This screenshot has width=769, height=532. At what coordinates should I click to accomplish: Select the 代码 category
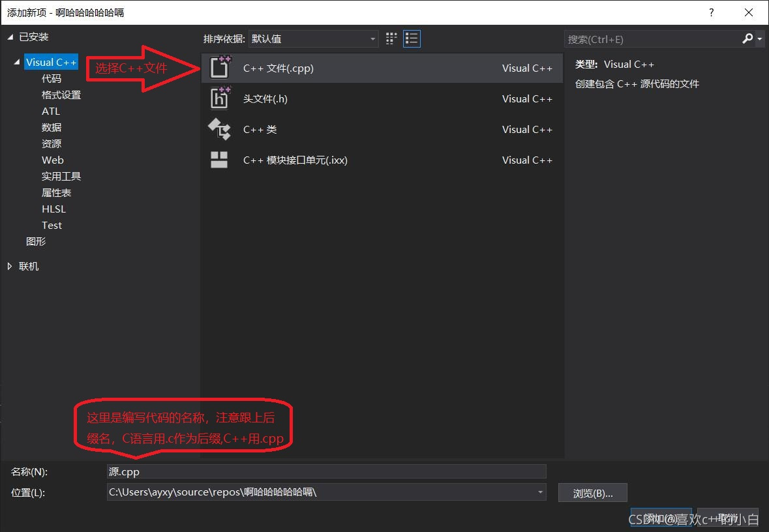52,78
